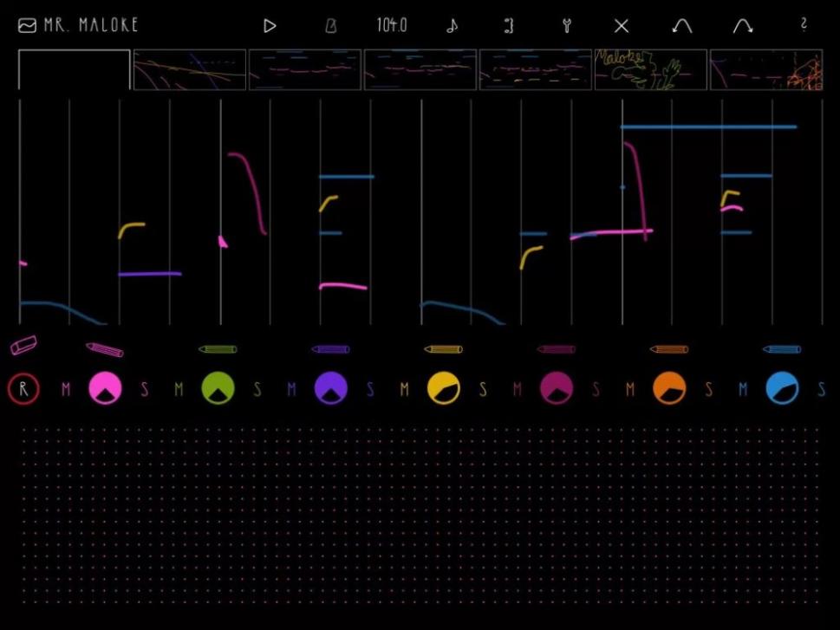The width and height of the screenshot is (840, 630).
Task: Open the music note settings icon
Action: 452,26
